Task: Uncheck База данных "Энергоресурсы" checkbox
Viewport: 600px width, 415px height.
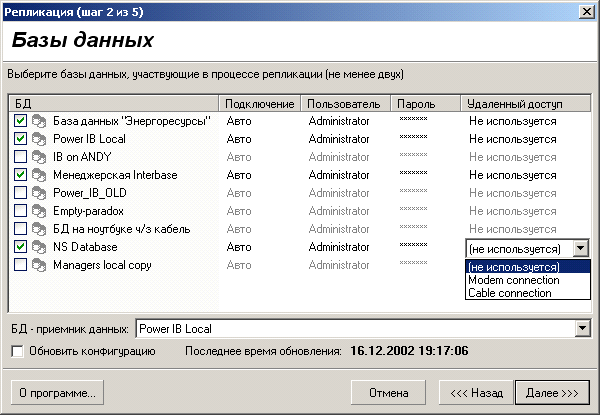Action: [20, 120]
